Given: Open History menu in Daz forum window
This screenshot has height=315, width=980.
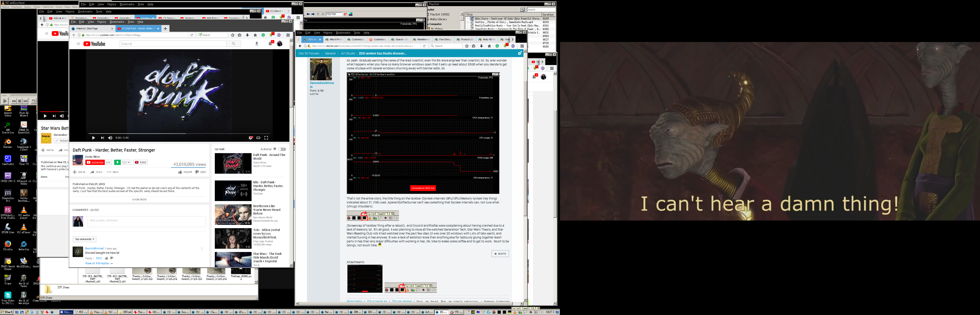Looking at the screenshot, I should [327, 33].
